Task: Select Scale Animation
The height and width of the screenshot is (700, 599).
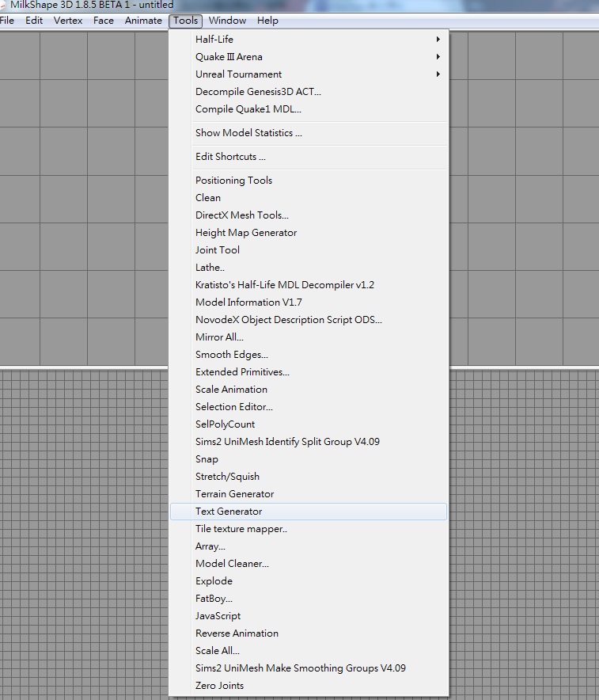Action: pos(308,389)
